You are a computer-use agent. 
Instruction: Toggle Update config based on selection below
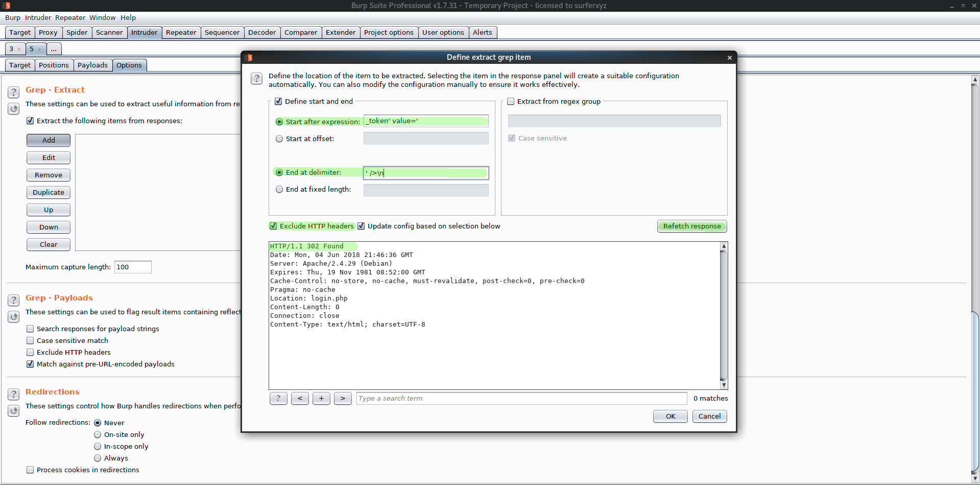point(361,226)
